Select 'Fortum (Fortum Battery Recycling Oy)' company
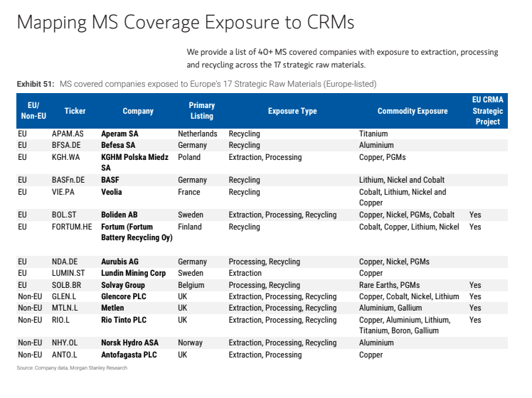This screenshot has width=532, height=398. 137,232
